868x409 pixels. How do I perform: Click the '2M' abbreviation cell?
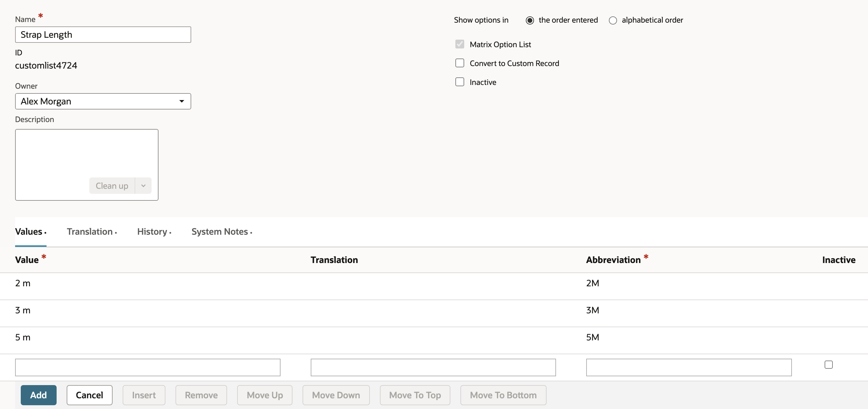click(593, 283)
